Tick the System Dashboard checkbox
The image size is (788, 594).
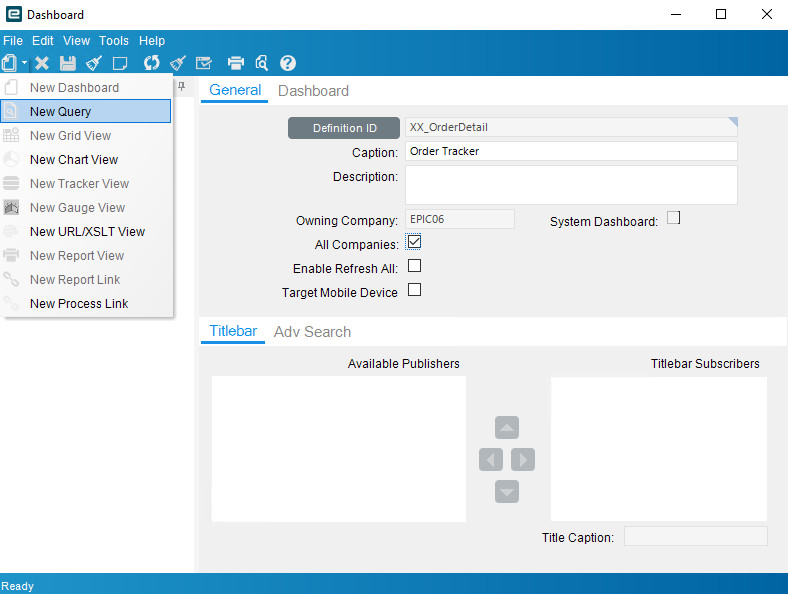(x=674, y=218)
